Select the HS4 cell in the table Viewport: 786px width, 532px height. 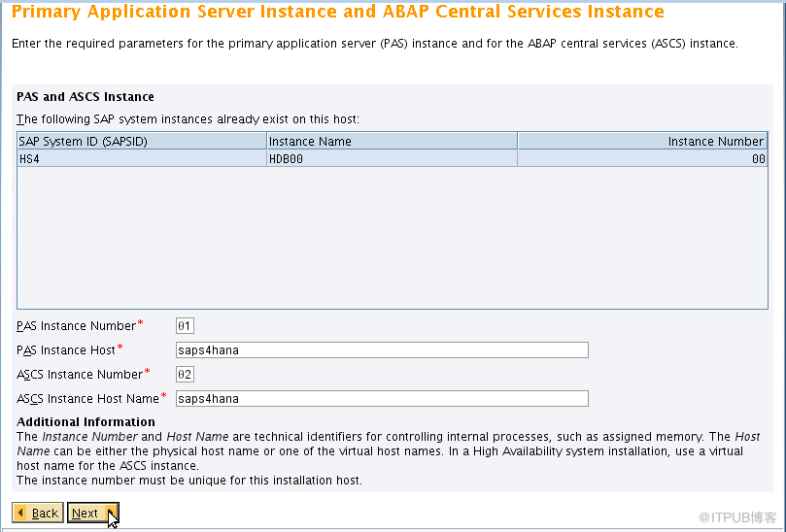[x=142, y=159]
